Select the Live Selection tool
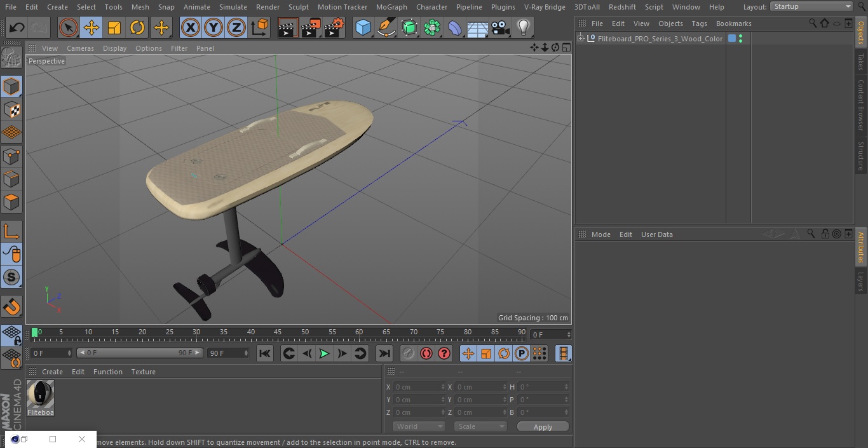 [x=69, y=27]
